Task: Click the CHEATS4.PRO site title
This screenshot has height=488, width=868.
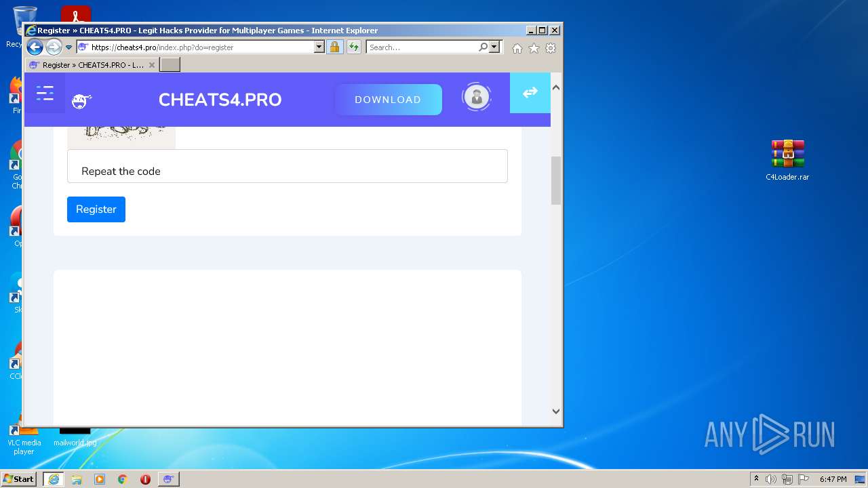Action: click(x=220, y=100)
